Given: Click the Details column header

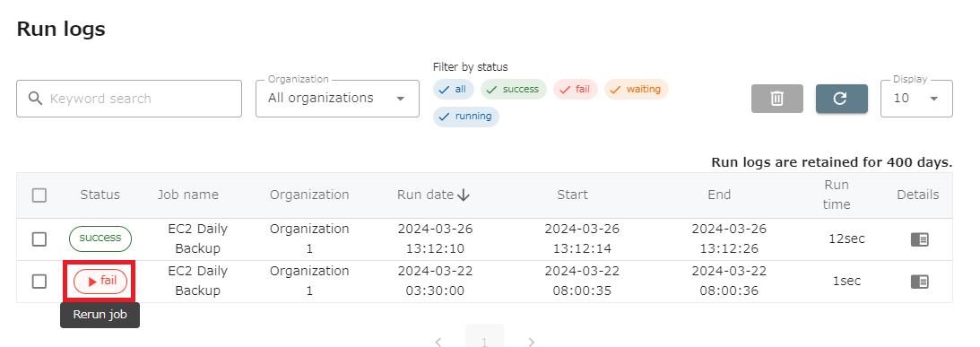Looking at the screenshot, I should pos(918,195).
